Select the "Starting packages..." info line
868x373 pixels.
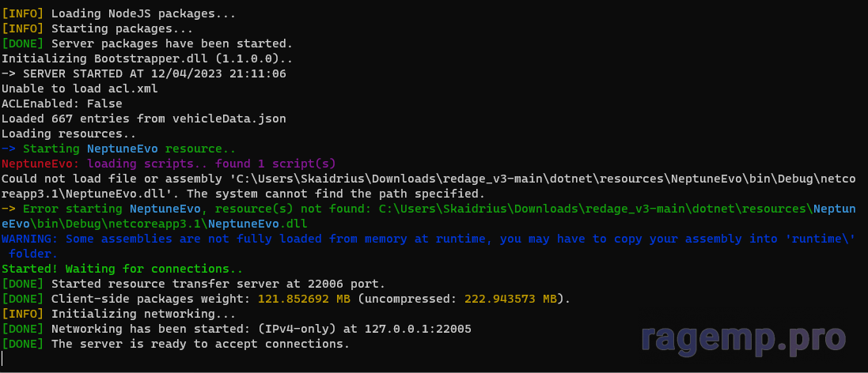point(121,28)
